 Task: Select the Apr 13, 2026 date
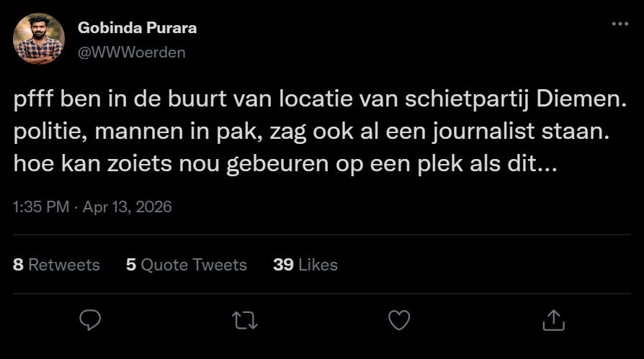click(x=128, y=207)
